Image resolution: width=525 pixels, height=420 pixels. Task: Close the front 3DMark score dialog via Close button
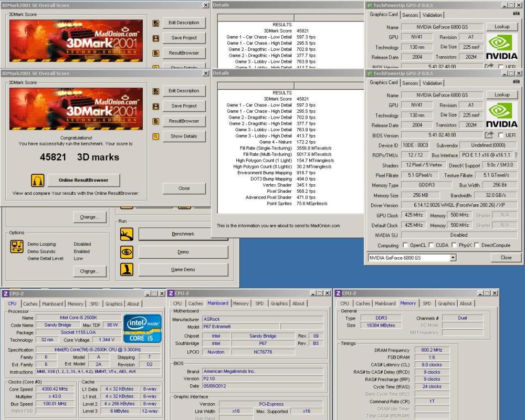click(184, 188)
